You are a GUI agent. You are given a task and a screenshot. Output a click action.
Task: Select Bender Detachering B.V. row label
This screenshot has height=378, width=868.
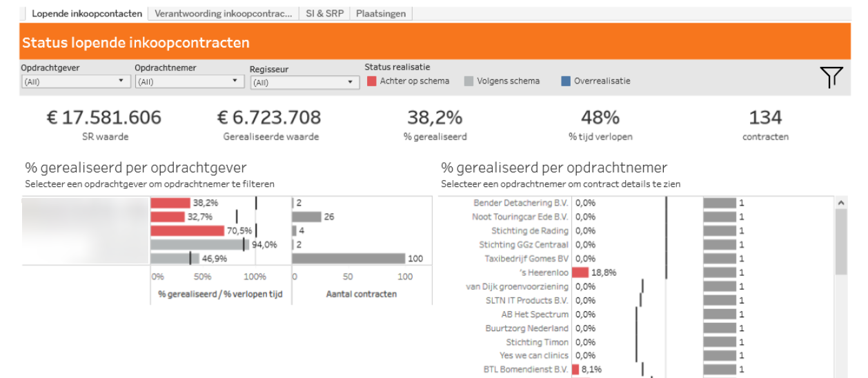521,203
